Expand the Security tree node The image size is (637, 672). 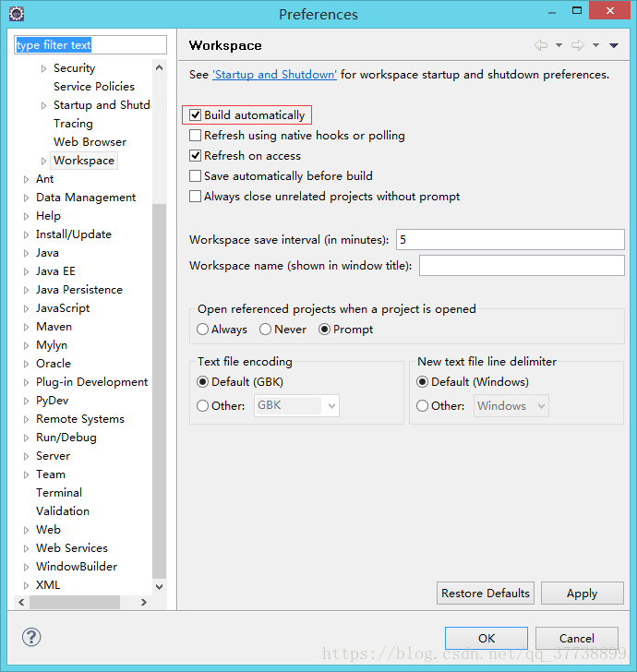coord(43,68)
